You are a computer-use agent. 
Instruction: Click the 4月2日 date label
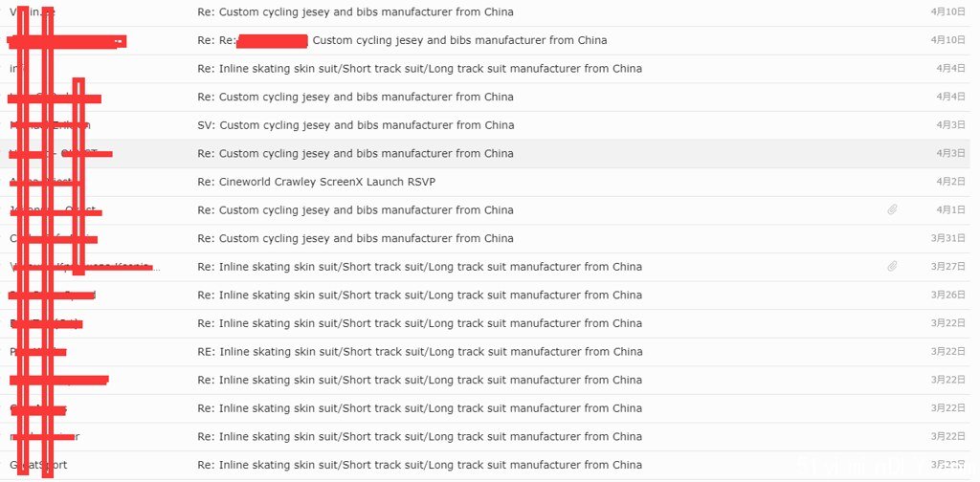click(x=950, y=182)
